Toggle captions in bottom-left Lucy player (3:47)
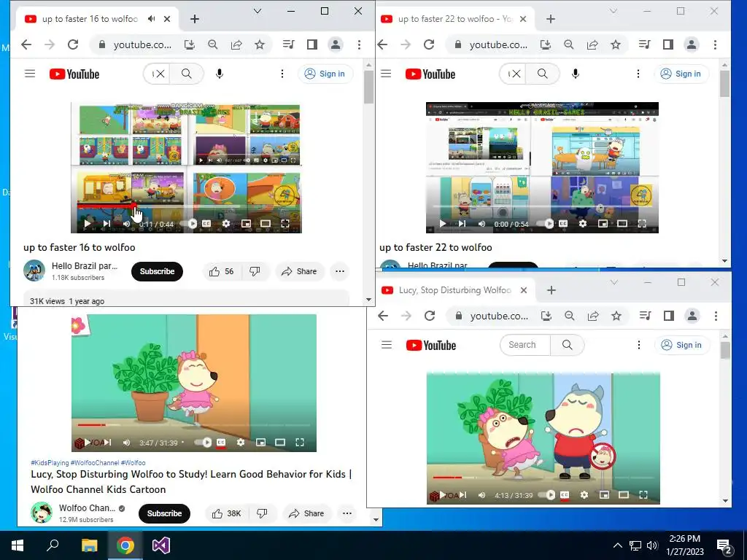The height and width of the screenshot is (560, 747). (x=221, y=443)
